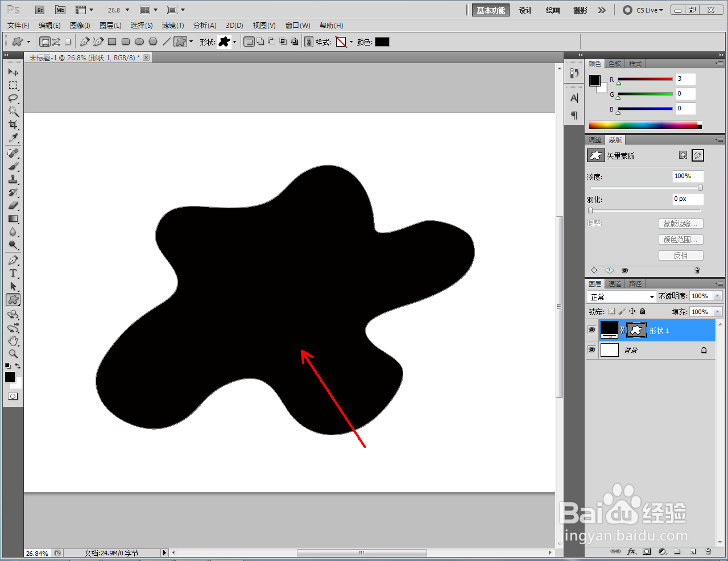Viewport: 728px width, 561px height.
Task: Create a new group with the folder icon
Action: coord(677,551)
